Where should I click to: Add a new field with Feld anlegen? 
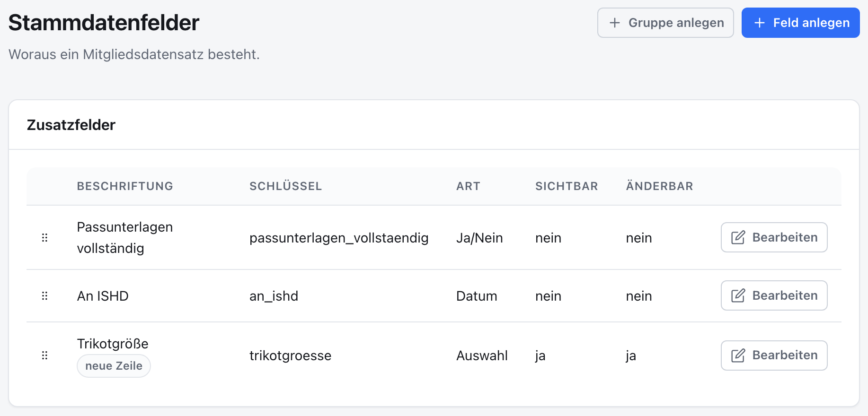click(800, 23)
